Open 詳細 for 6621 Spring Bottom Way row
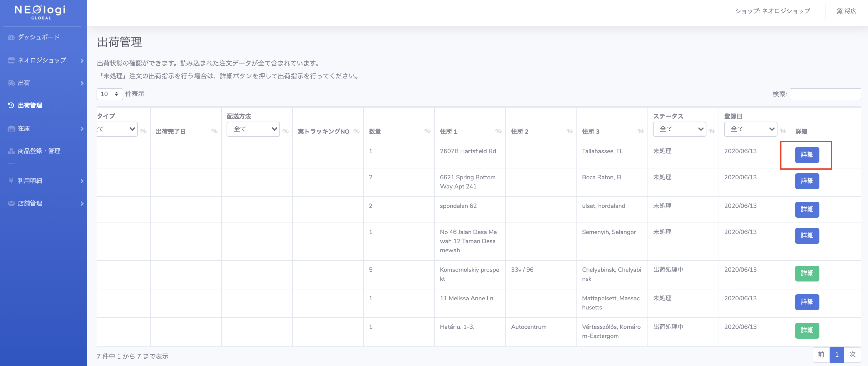Image resolution: width=868 pixels, height=366 pixels. coord(807,181)
